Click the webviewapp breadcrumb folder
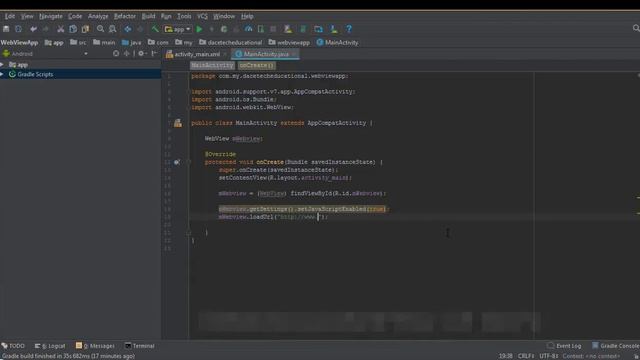 289,42
